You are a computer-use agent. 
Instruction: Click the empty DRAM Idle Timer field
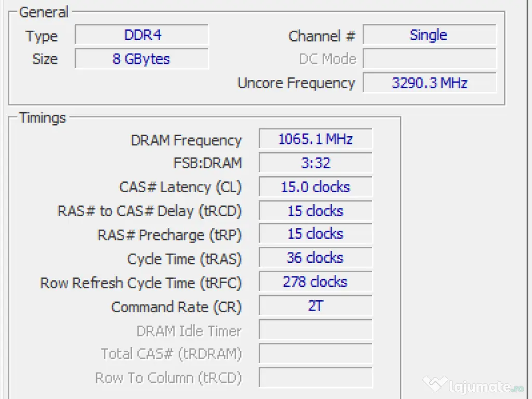click(x=315, y=330)
